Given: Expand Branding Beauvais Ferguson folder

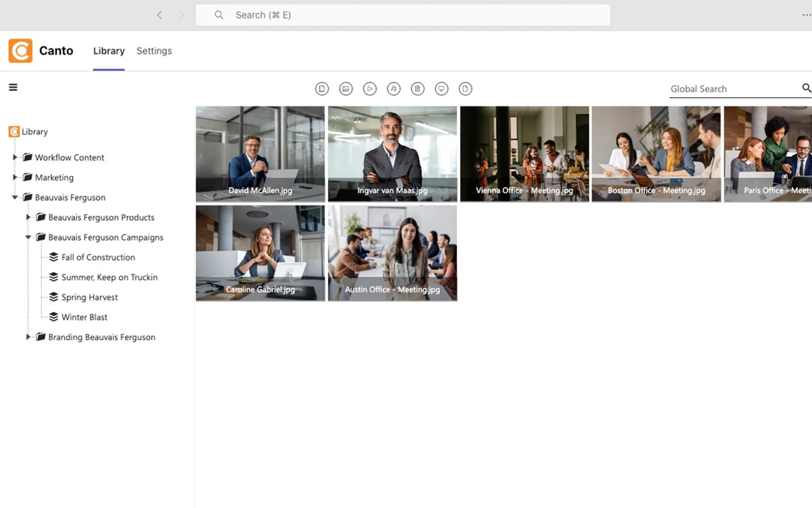Looking at the screenshot, I should tap(28, 337).
